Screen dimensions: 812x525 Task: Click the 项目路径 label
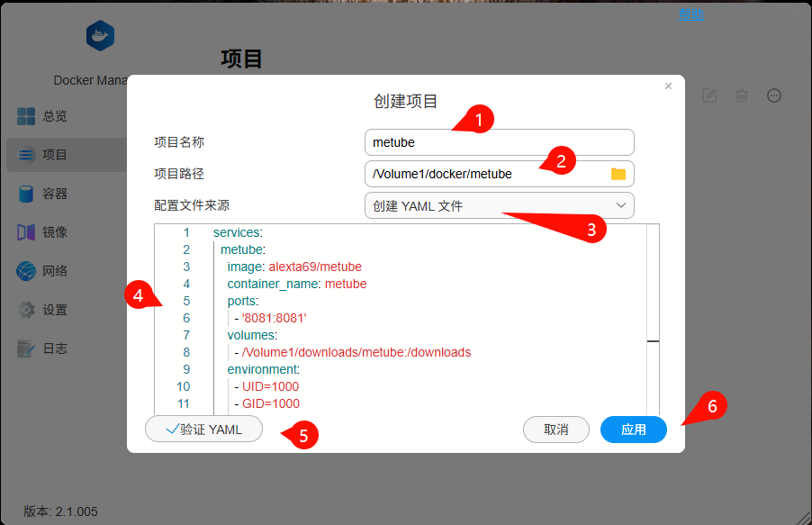179,174
